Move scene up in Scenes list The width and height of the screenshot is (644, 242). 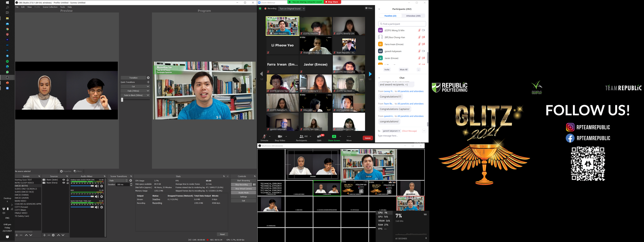point(26,235)
